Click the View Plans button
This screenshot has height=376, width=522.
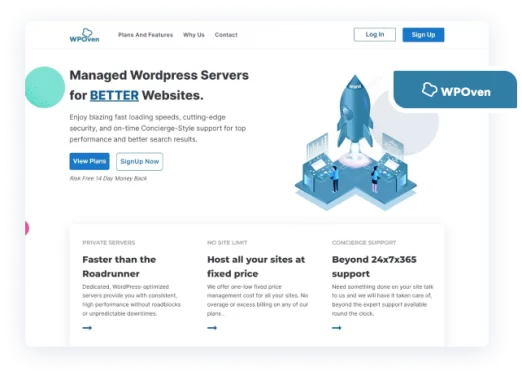click(89, 161)
